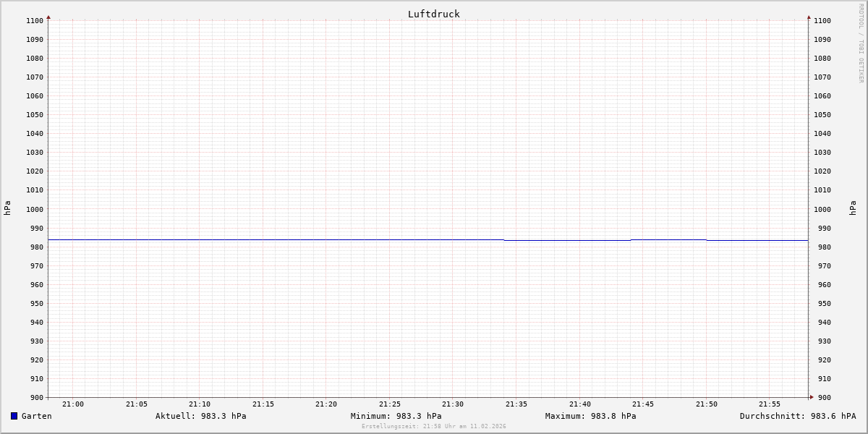
Task: Click the 21:45 x-axis time label
Action: click(643, 404)
